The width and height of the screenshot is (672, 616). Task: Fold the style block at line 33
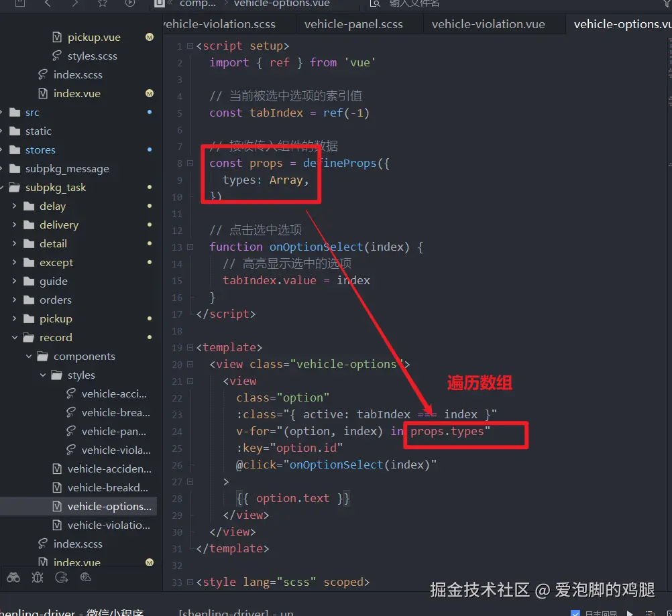coord(190,582)
